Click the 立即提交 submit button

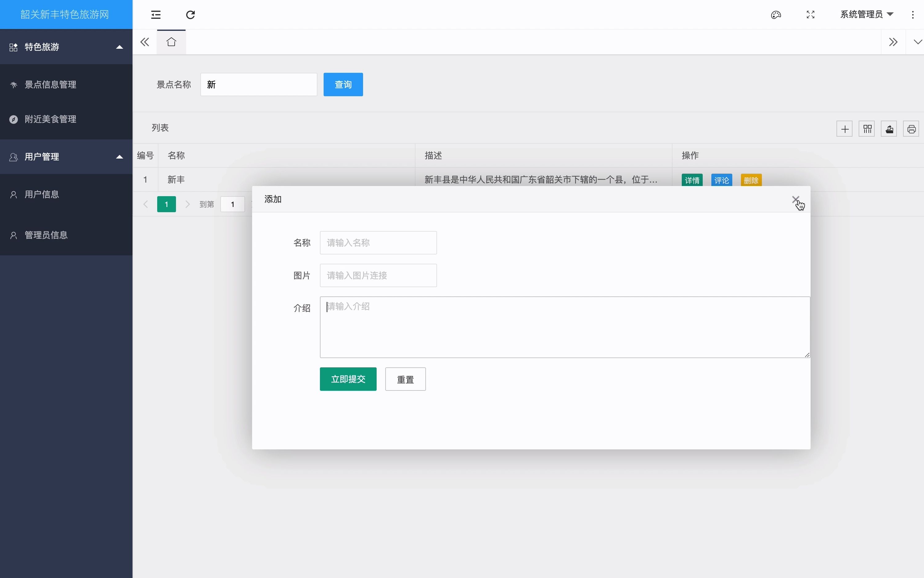click(x=348, y=379)
